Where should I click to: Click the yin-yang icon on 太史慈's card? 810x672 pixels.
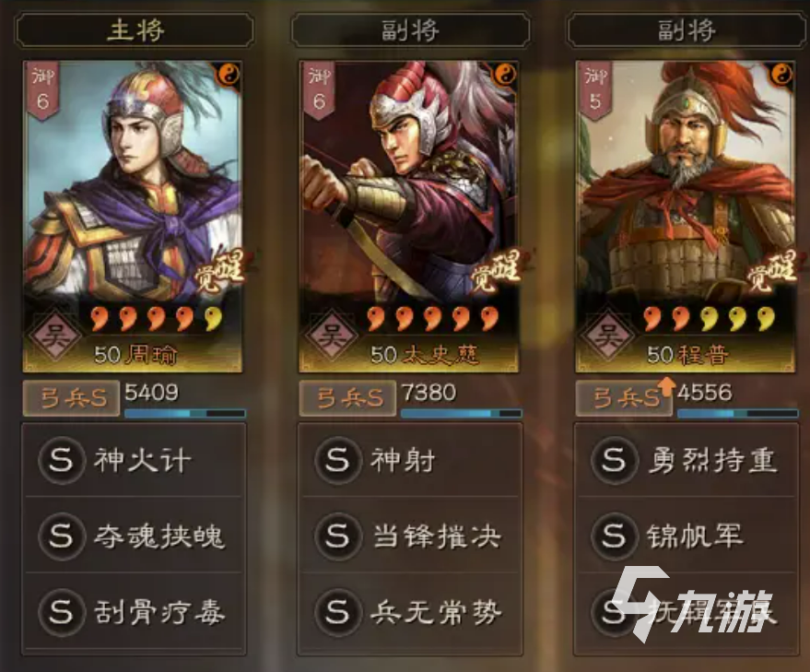[505, 76]
